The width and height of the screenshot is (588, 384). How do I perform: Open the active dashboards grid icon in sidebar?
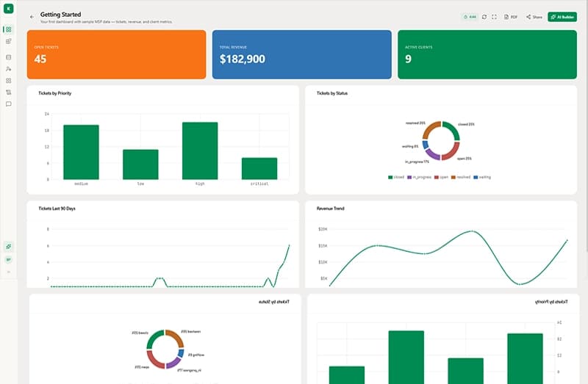(x=8, y=29)
